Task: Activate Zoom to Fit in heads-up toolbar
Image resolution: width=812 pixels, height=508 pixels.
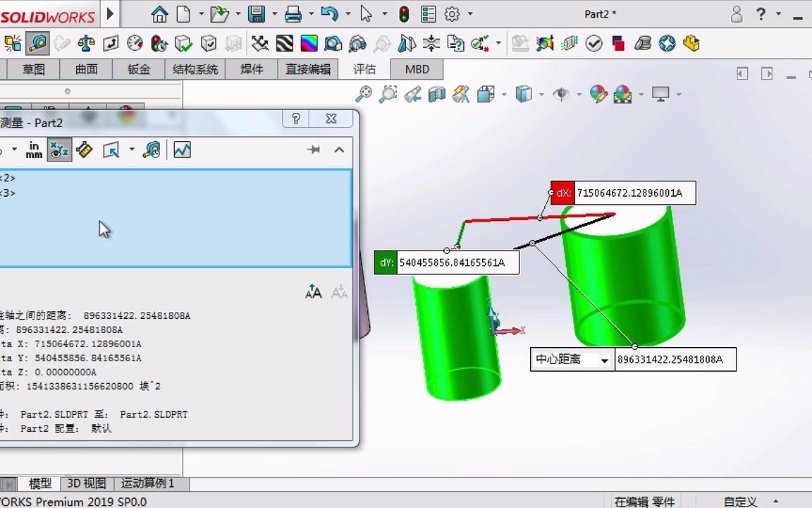Action: pyautogui.click(x=364, y=94)
